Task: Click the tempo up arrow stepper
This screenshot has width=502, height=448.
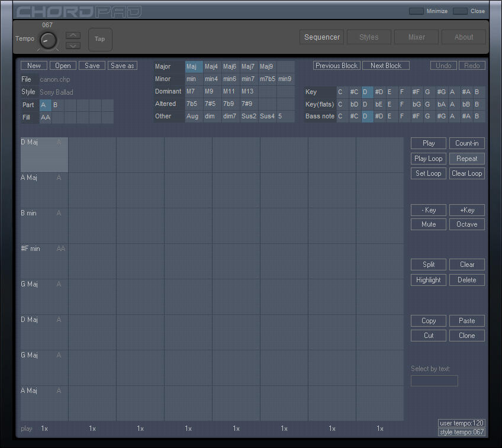Action: pos(73,35)
